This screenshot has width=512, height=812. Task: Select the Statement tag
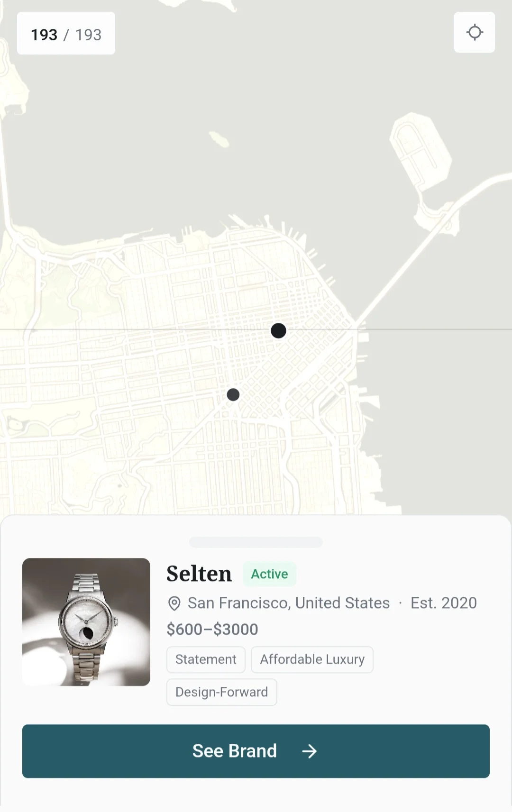tap(206, 659)
